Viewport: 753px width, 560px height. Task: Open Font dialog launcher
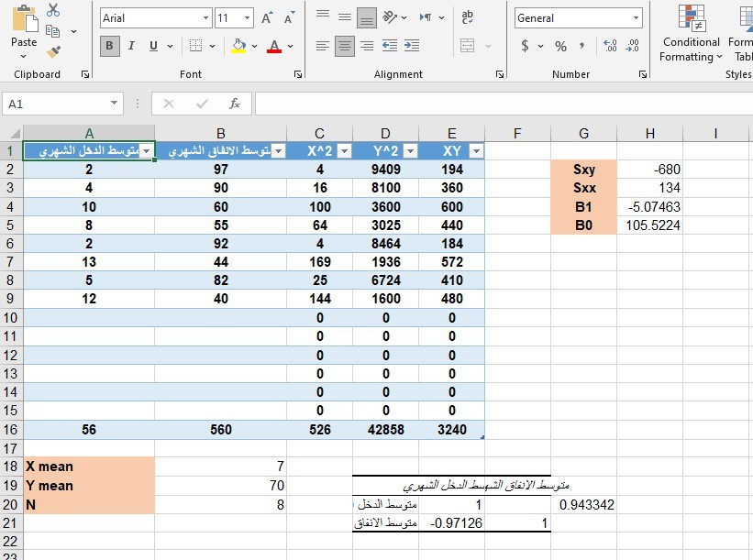(297, 74)
